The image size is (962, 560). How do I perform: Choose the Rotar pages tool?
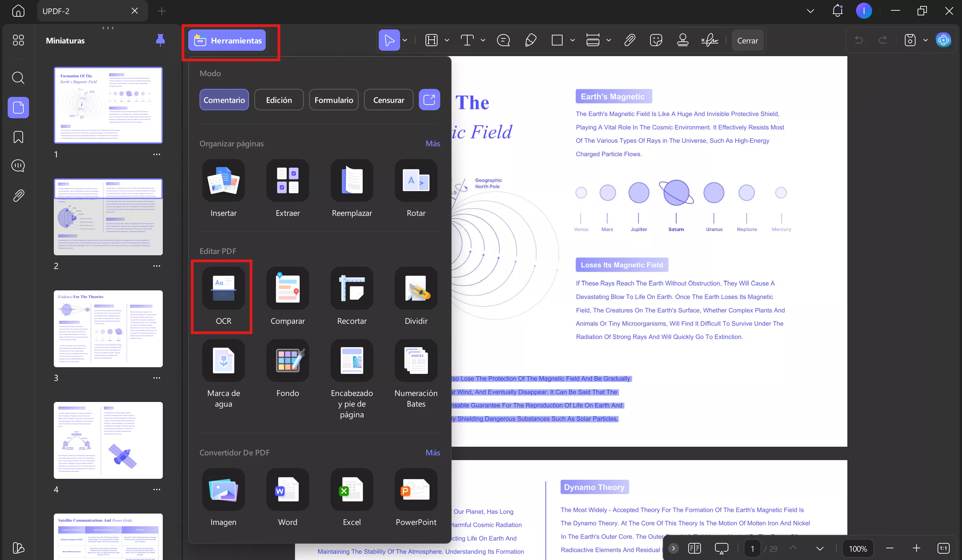416,189
